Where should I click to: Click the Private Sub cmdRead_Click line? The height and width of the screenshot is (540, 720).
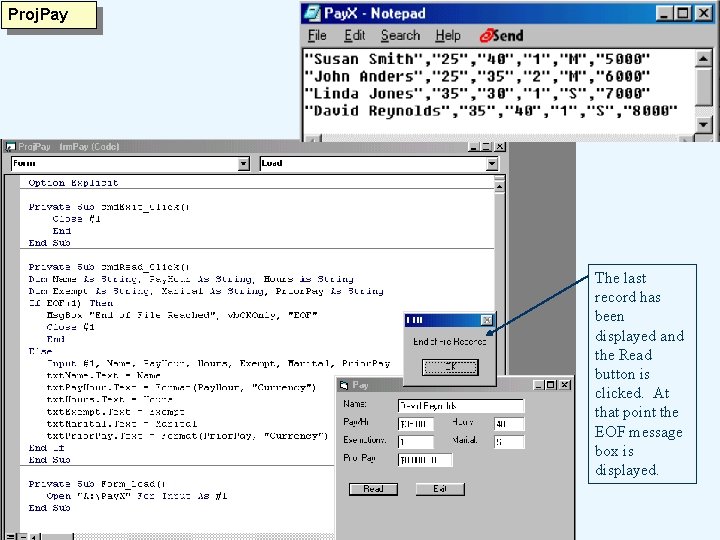coord(109,267)
